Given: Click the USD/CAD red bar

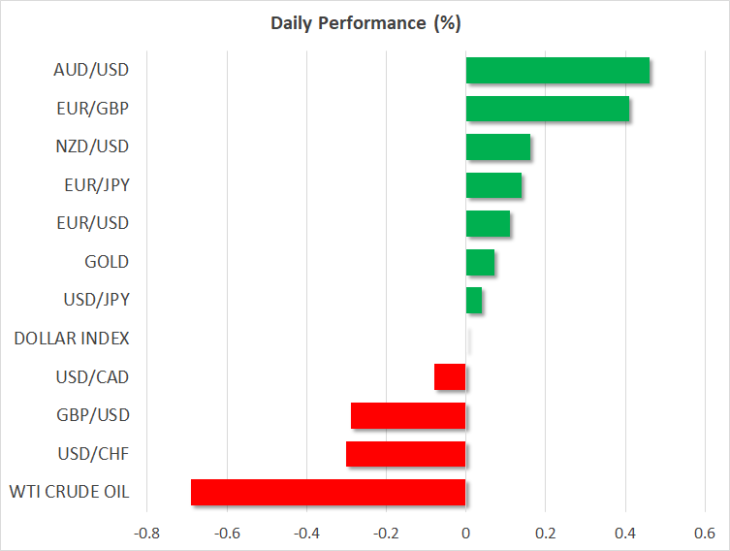Looking at the screenshot, I should point(450,377).
